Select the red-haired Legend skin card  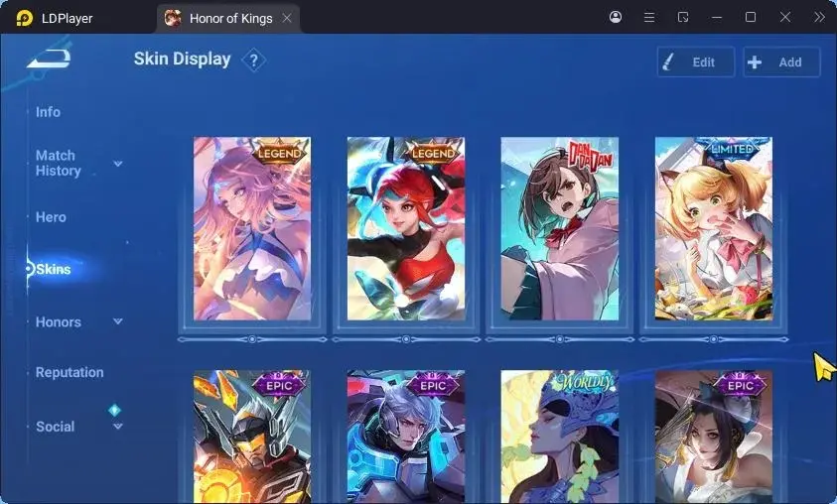[406, 229]
